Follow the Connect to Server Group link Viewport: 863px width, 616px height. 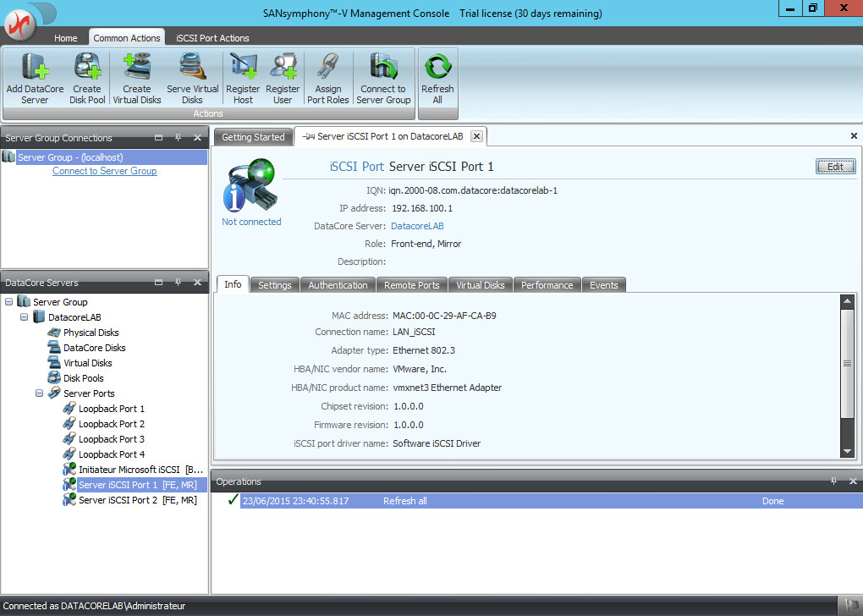click(104, 171)
